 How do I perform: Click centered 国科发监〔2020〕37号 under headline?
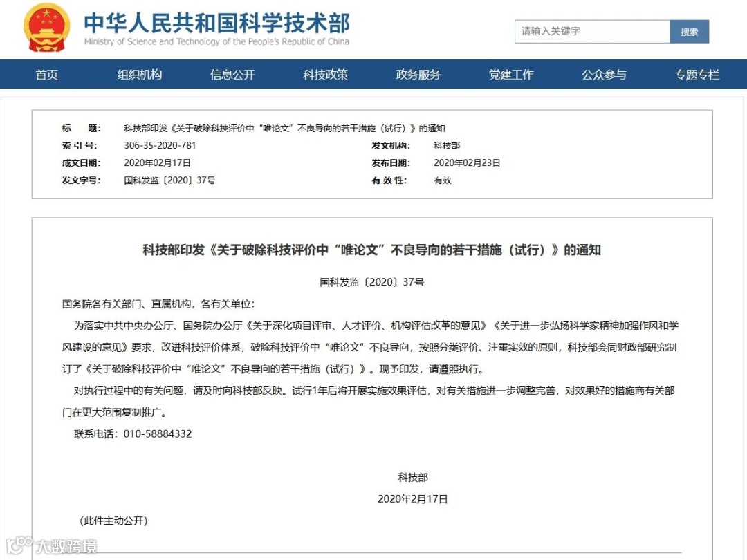[x=371, y=282]
